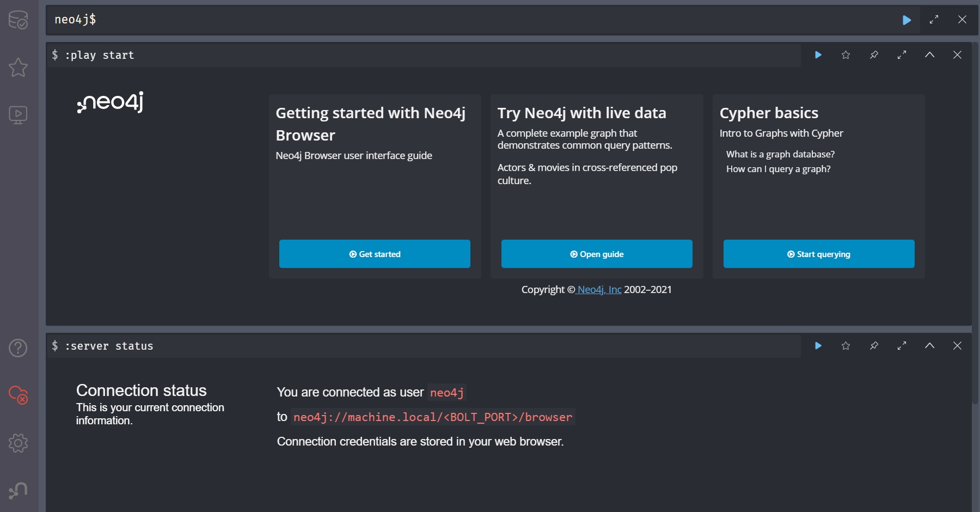Viewport: 980px width, 512px height.
Task: Click the Connection status heading
Action: tap(142, 391)
